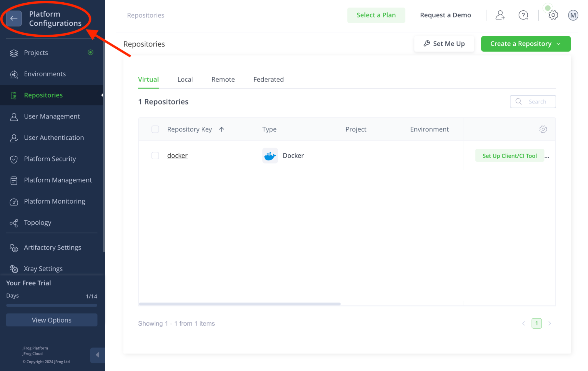
Task: Click the Docker type icon in the repository row
Action: click(x=270, y=156)
